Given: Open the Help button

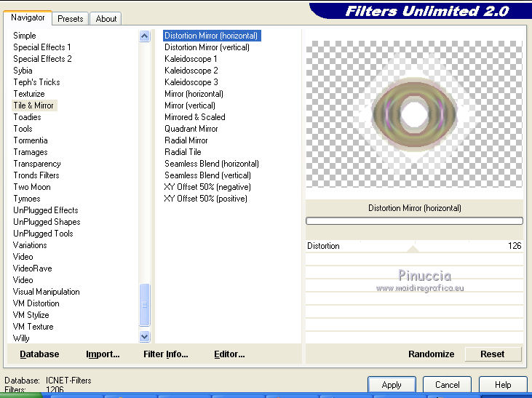Looking at the screenshot, I should [x=503, y=385].
